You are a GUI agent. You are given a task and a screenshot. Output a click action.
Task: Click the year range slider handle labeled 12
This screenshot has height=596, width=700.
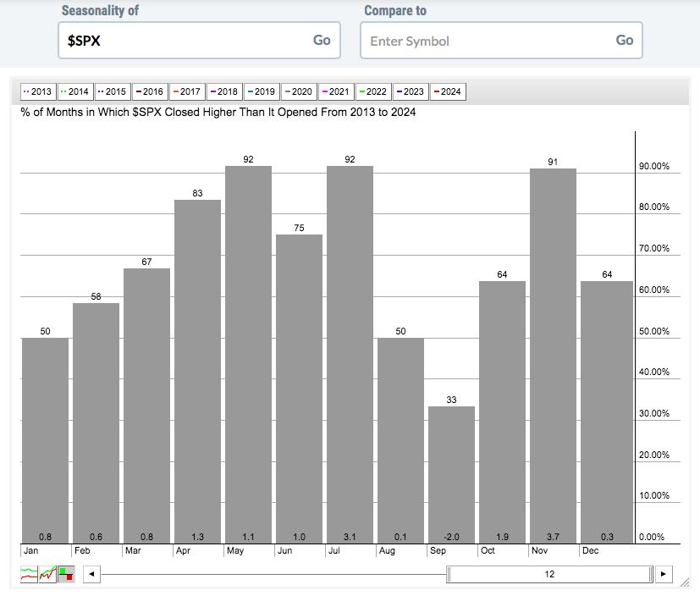coord(549,574)
